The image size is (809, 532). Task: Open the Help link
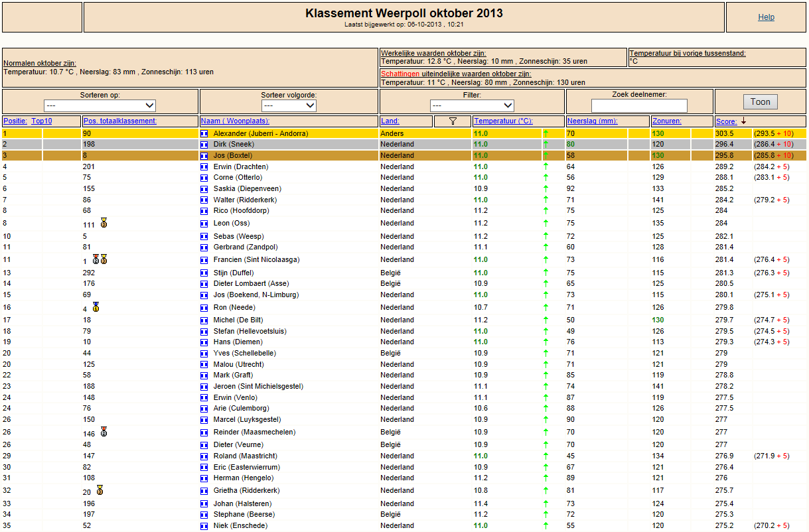767,17
